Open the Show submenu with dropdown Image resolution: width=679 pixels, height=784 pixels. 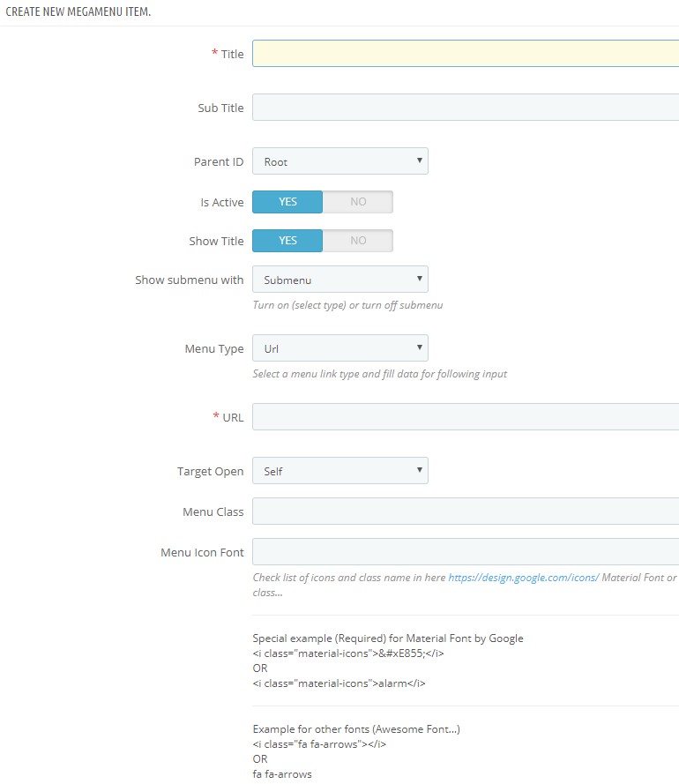[x=340, y=279]
